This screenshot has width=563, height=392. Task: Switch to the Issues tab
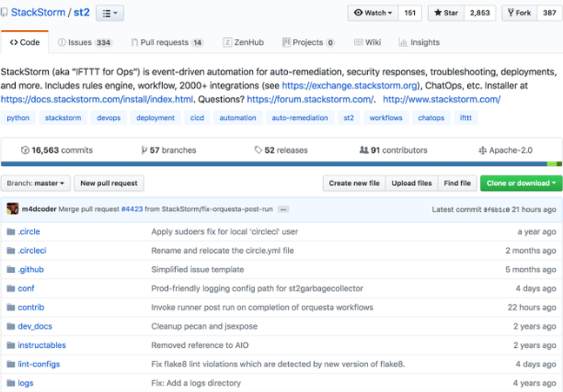tap(85, 42)
